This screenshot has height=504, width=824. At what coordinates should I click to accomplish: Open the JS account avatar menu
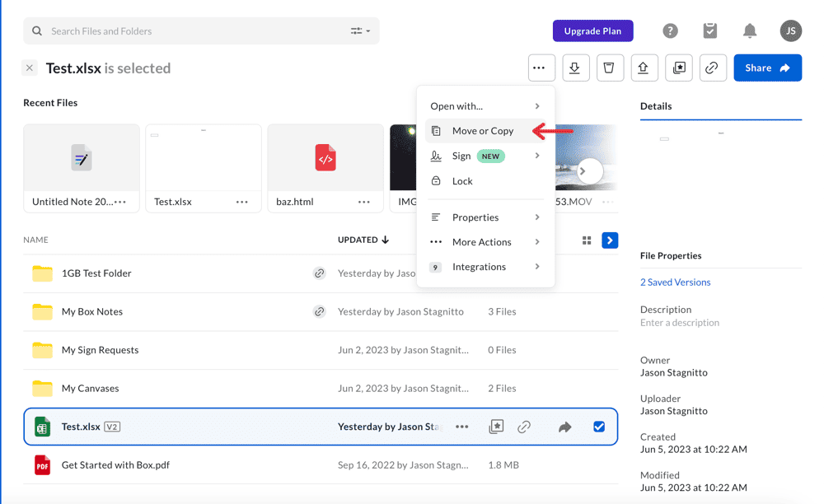click(791, 31)
